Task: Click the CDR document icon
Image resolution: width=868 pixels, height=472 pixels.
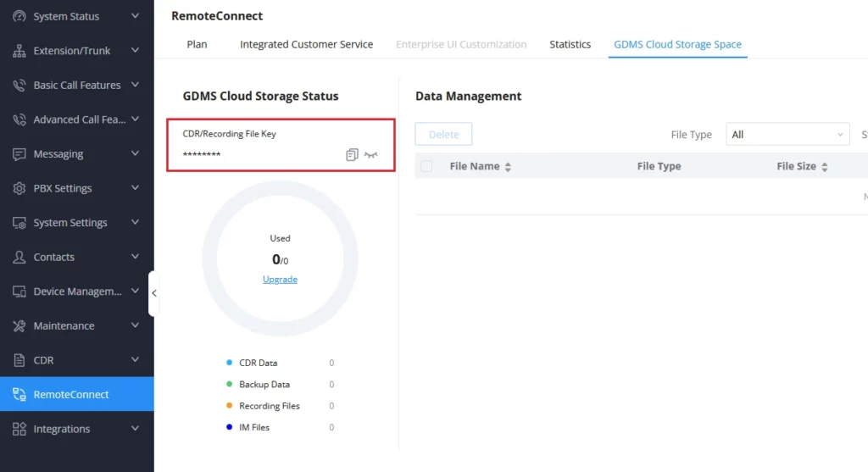Action: pyautogui.click(x=19, y=360)
